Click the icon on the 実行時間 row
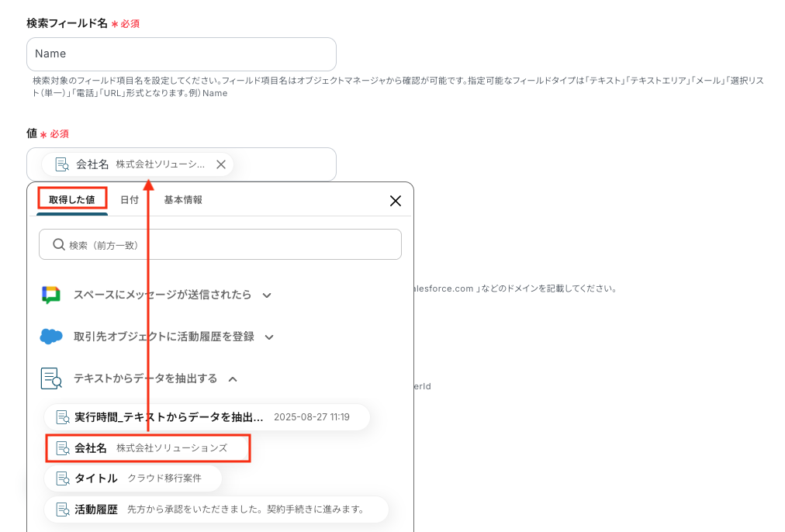Viewport: 785px width, 532px height. pyautogui.click(x=63, y=417)
